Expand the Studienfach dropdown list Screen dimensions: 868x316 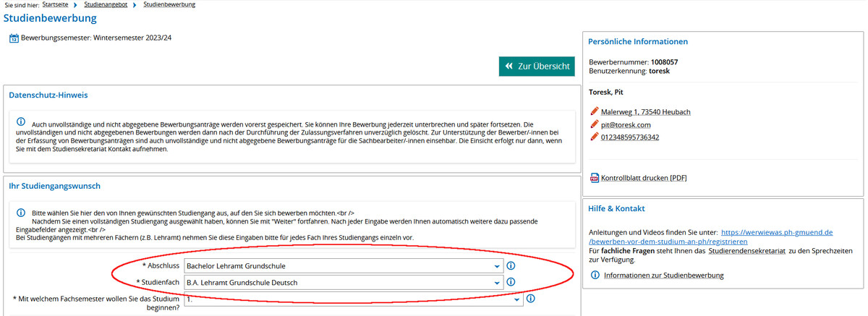[344, 282]
